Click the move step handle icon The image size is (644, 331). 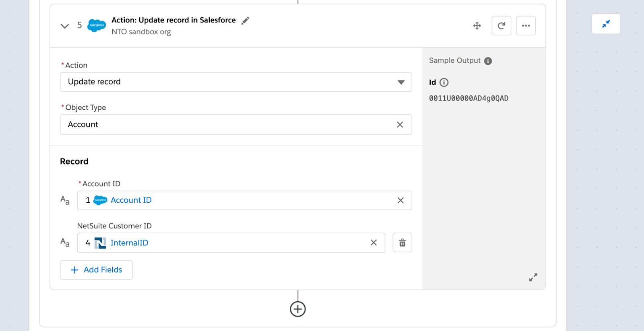coord(477,26)
